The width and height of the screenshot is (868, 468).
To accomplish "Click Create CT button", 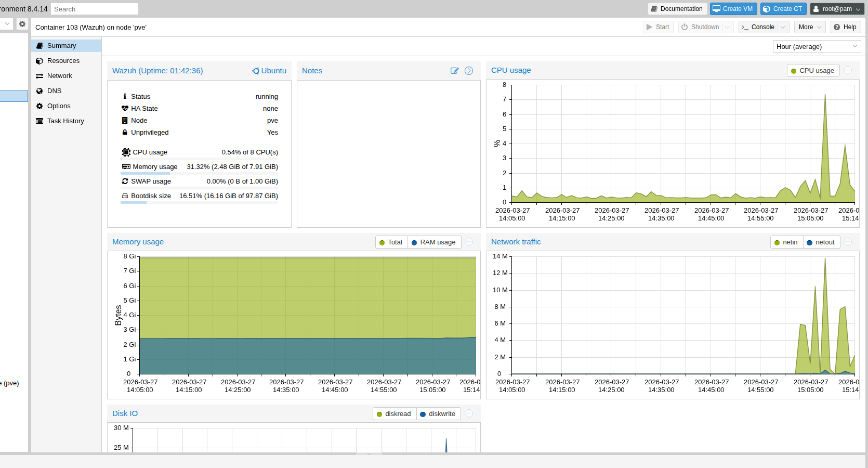I will coord(783,9).
